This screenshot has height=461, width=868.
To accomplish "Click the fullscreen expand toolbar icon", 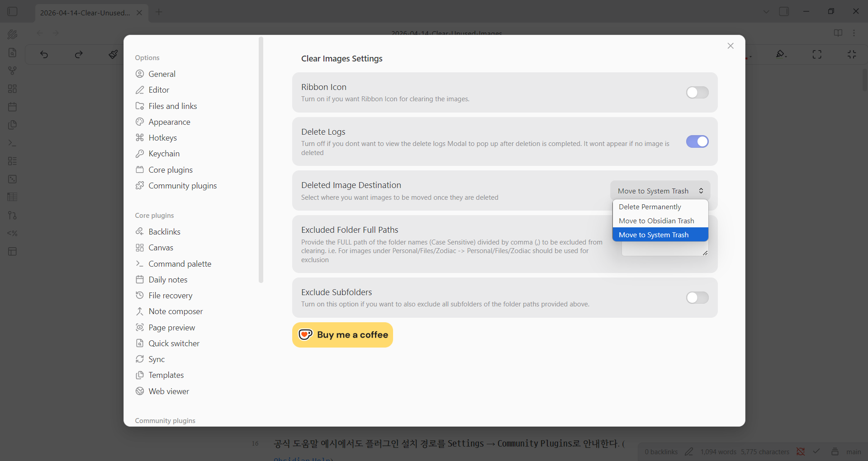I will (817, 54).
